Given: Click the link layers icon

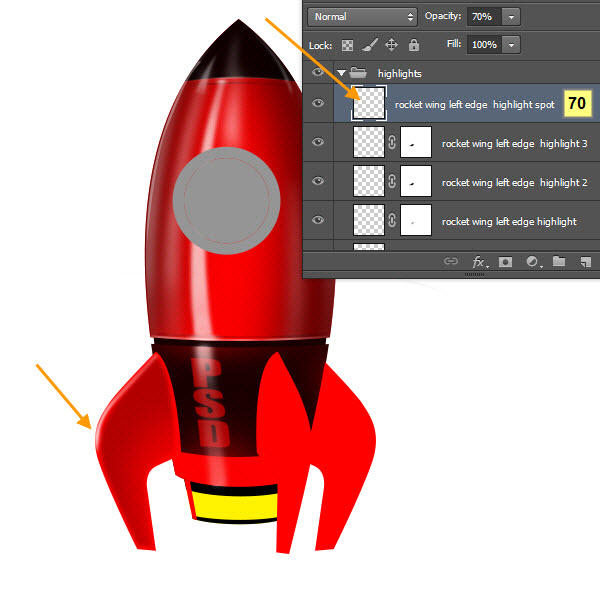Looking at the screenshot, I should click(451, 262).
